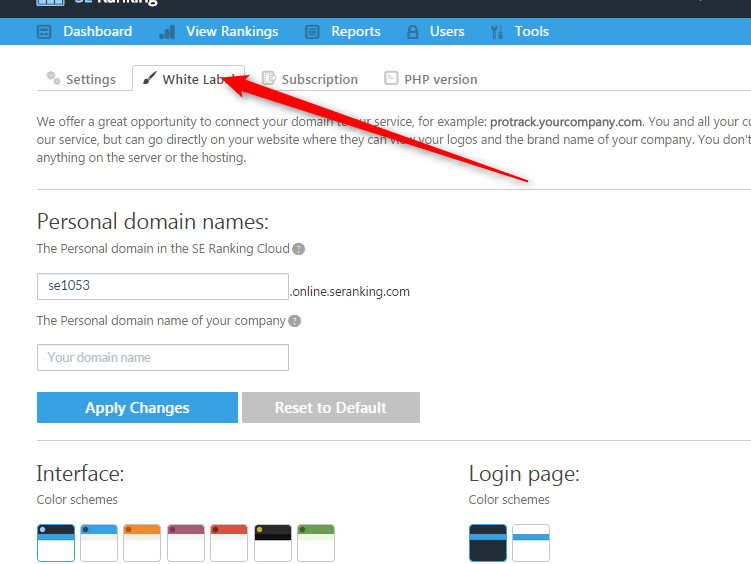This screenshot has width=751, height=564.
Task: Click the padlock icon beside Users
Action: pos(412,32)
